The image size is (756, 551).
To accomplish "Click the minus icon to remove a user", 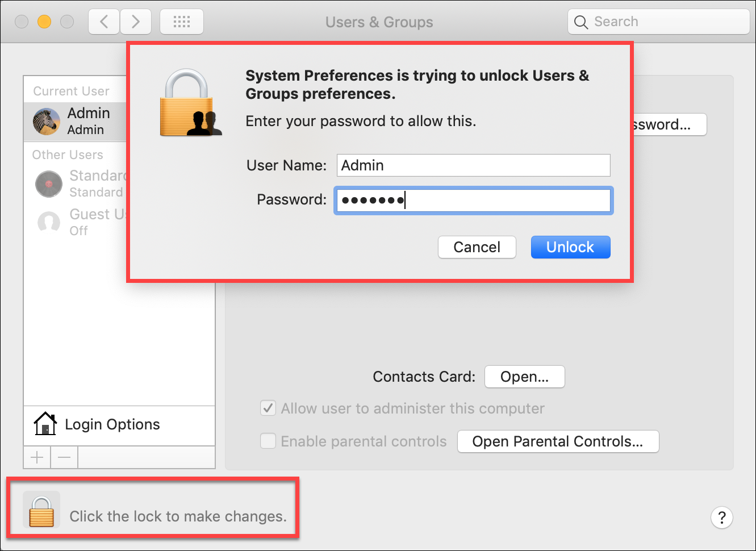I will (x=64, y=457).
